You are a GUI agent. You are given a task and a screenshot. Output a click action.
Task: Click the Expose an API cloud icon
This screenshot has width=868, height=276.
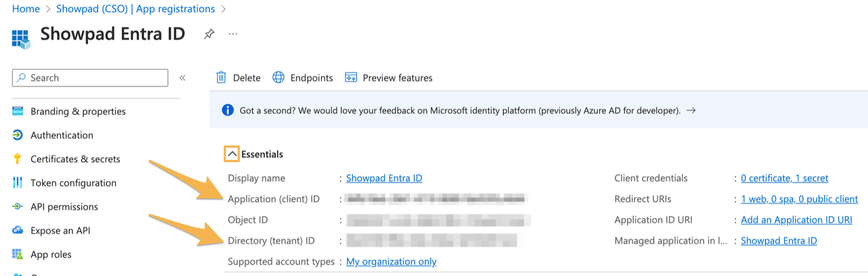tap(18, 230)
